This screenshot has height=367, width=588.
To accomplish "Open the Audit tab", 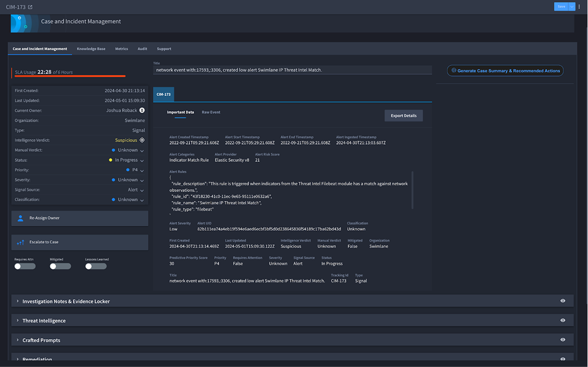I will click(142, 49).
